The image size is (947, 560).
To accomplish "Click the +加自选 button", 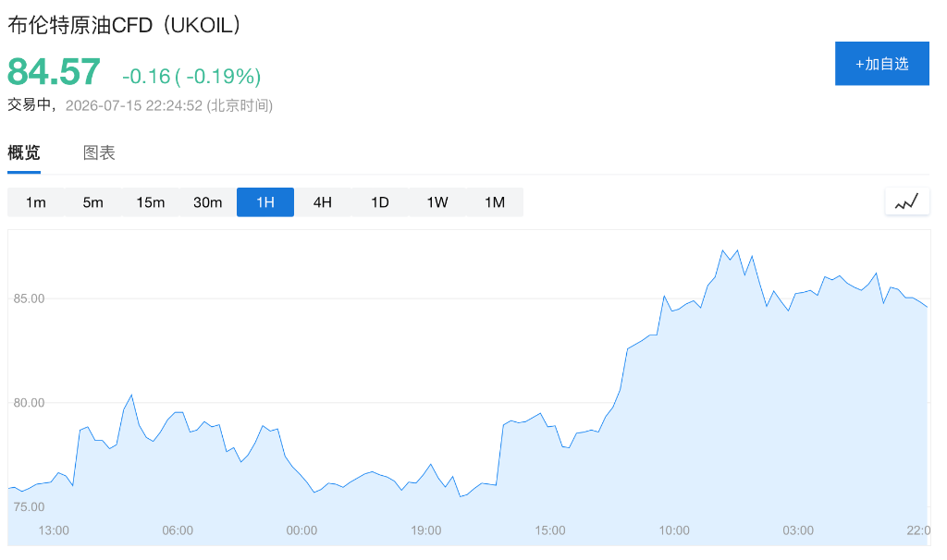I will (881, 64).
